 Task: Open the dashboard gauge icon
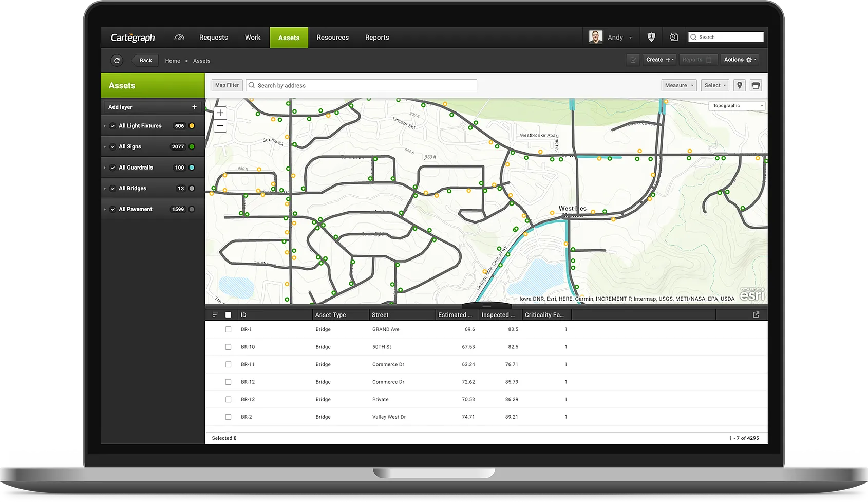[179, 38]
